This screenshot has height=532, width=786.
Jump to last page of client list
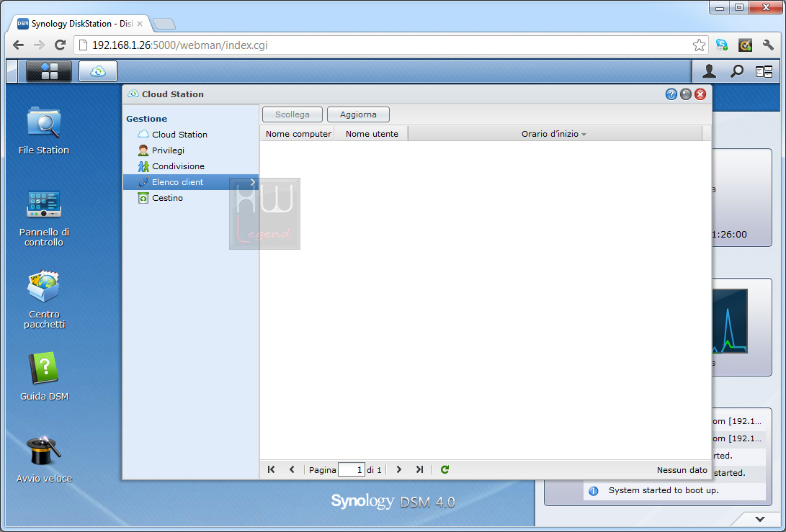coord(419,469)
